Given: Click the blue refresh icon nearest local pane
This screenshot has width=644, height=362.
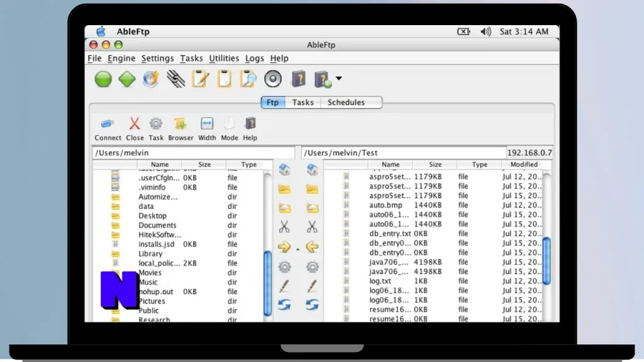Looking at the screenshot, I should [284, 305].
